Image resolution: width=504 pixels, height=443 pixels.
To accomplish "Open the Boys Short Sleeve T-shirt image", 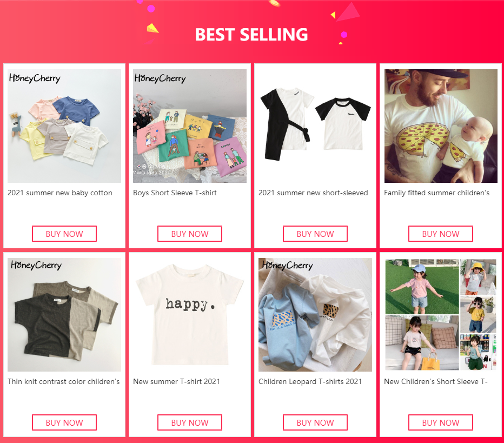I will pos(190,126).
